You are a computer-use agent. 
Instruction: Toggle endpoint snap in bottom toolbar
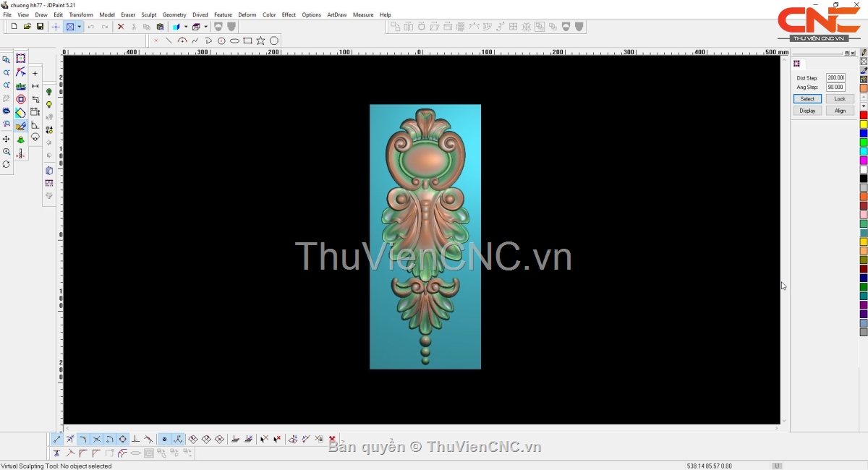coord(57,439)
